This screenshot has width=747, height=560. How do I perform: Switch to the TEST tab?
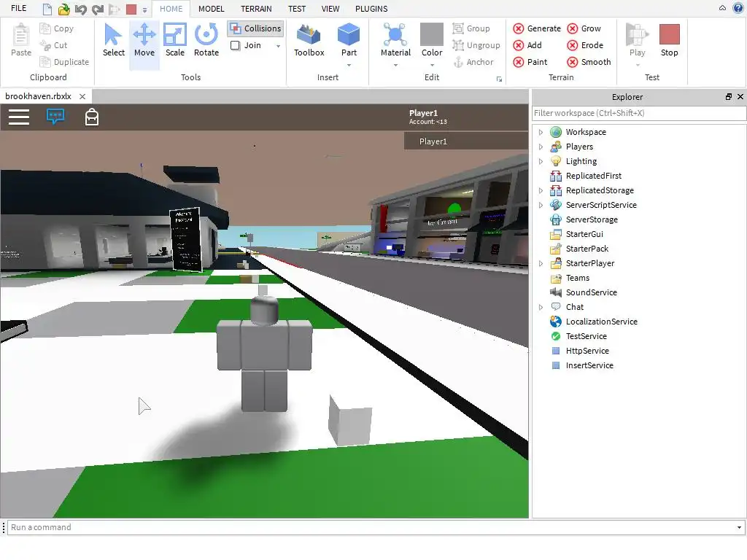tap(297, 9)
